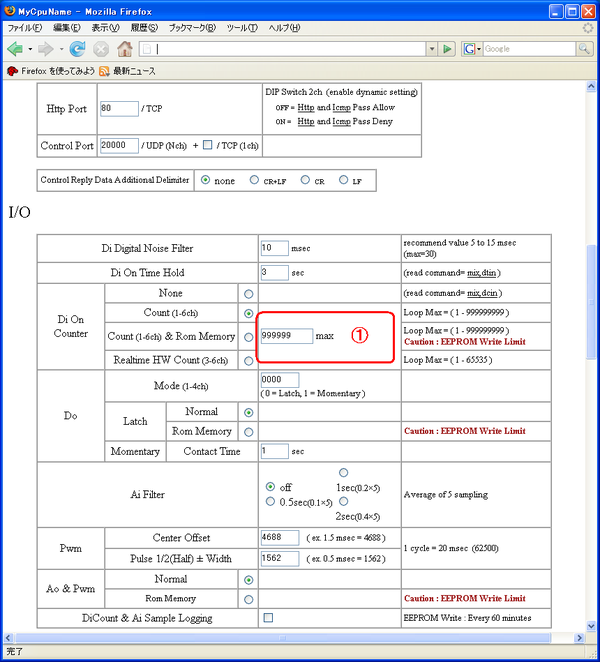Click the horizontal scrollbar right arrow
The width and height of the screenshot is (600, 662).
click(579, 638)
